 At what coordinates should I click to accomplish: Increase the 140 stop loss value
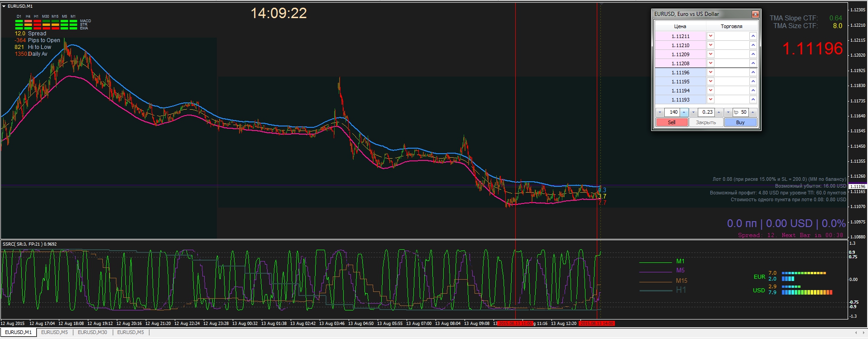tap(684, 112)
